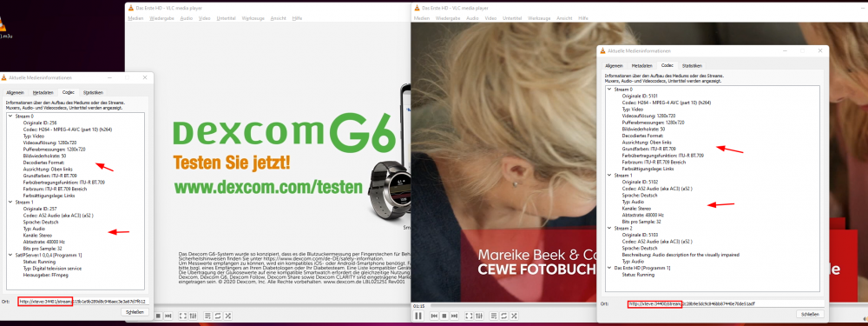This screenshot has width=868, height=326.
Task: Switch to Statistiken tab in right info dialog
Action: [692, 66]
